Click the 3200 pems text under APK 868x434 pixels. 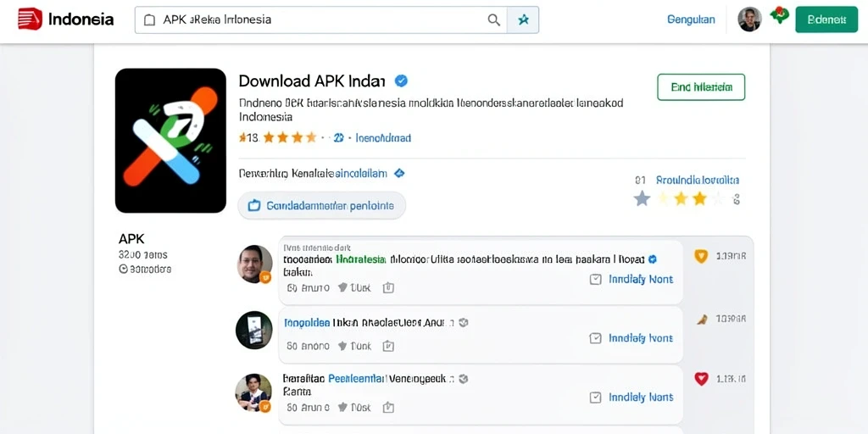click(142, 255)
